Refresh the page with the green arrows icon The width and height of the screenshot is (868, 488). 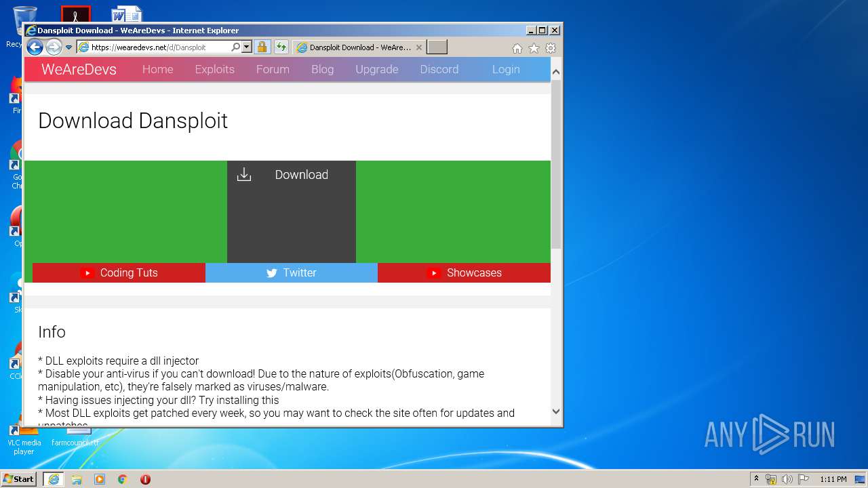tap(281, 47)
